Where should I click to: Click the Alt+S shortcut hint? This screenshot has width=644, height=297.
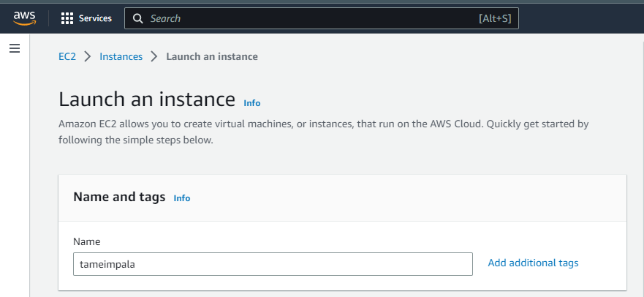click(x=495, y=18)
